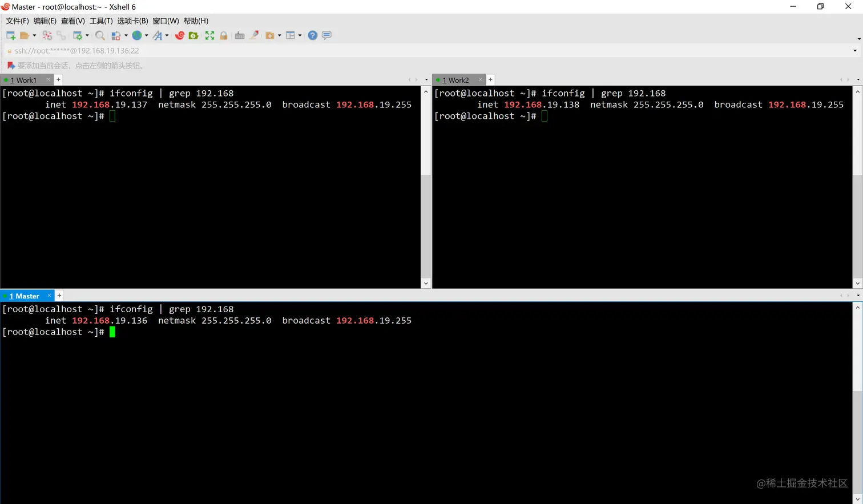The height and width of the screenshot is (504, 863).
Task: Open the 查看(V) menu
Action: point(73,21)
